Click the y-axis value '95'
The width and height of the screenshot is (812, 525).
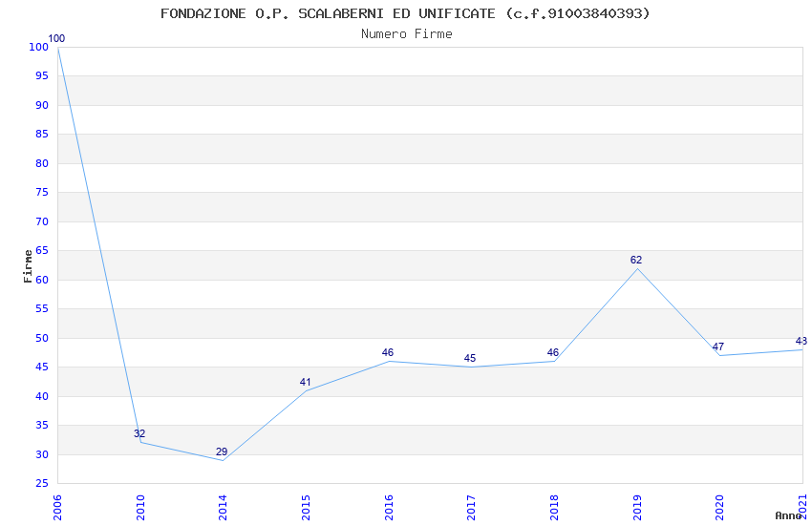(x=42, y=76)
